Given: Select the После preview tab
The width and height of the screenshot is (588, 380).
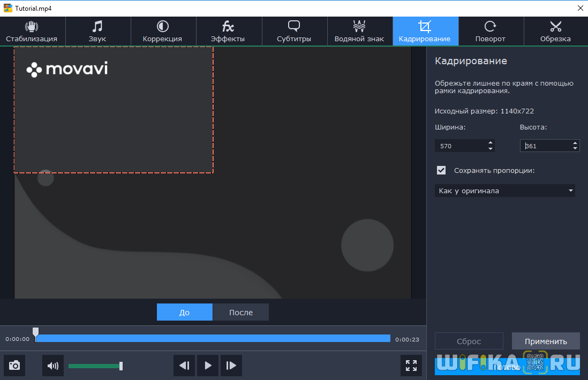Looking at the screenshot, I should point(241,312).
